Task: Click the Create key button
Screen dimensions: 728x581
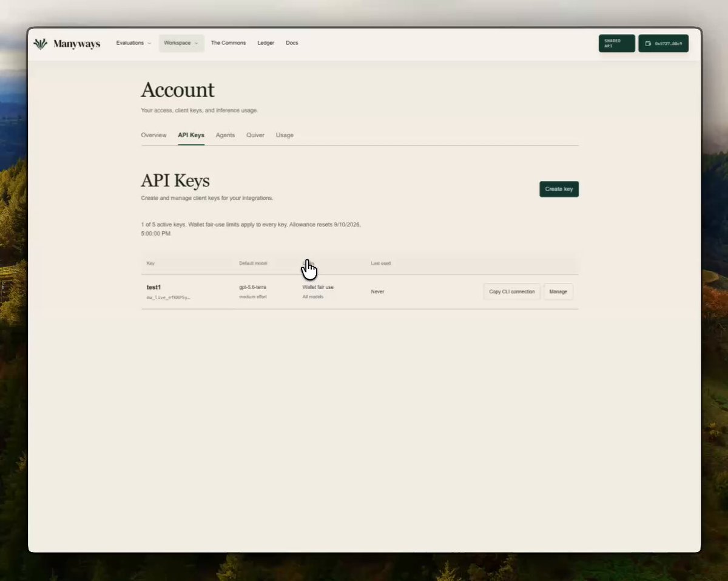Action: (x=559, y=189)
